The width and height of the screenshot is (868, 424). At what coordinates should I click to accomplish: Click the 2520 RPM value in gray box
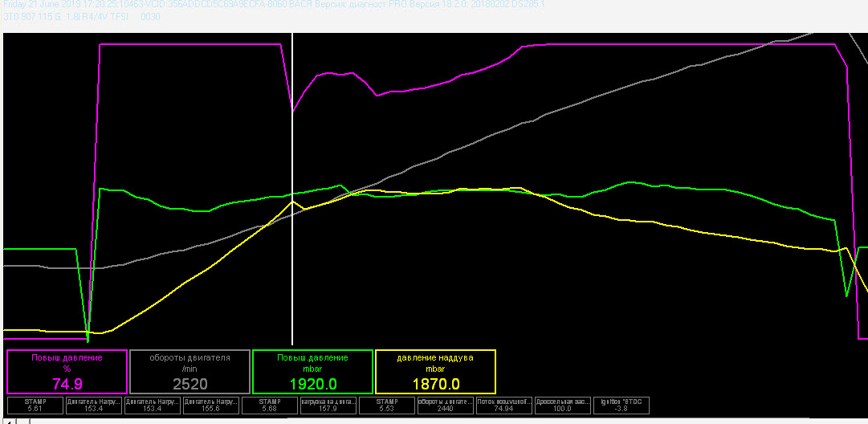click(189, 384)
